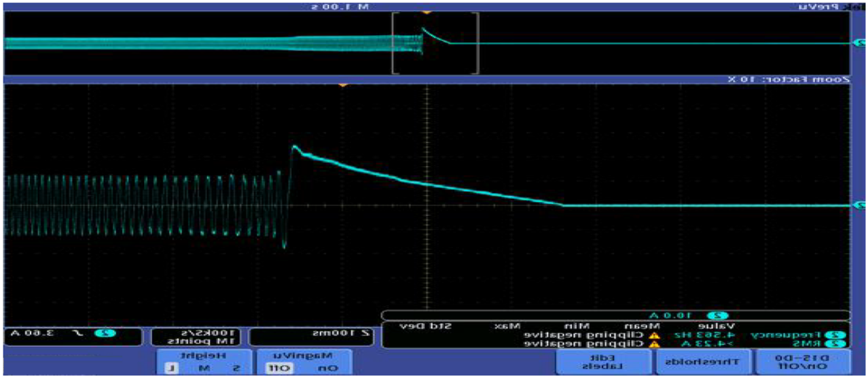Click the warning icon on the Frequency row
The width and height of the screenshot is (868, 378).
coord(655,335)
